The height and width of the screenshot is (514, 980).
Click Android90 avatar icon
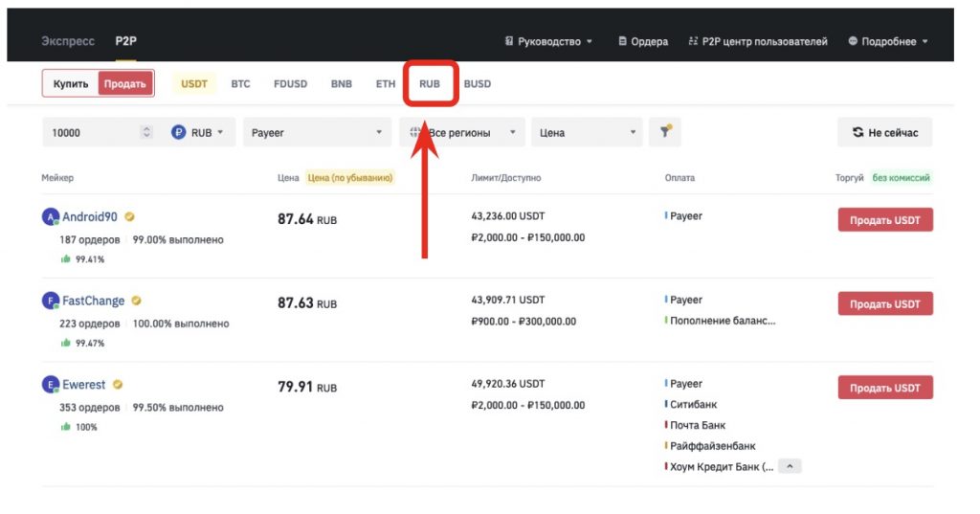(50, 217)
